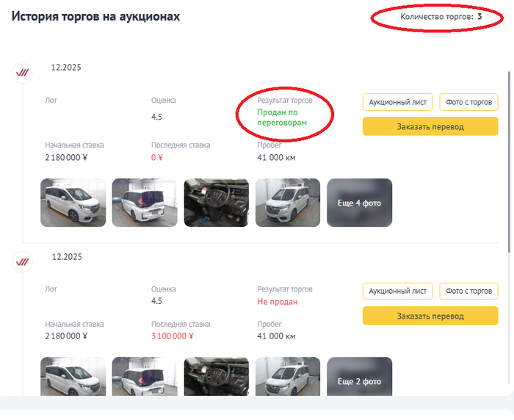Open Фото с торгов for the sold lot
This screenshot has width=514, height=420.
468,102
